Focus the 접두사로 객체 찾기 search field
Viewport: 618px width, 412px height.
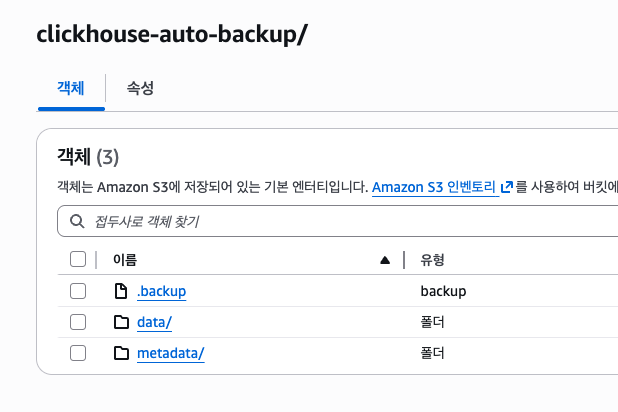340,221
